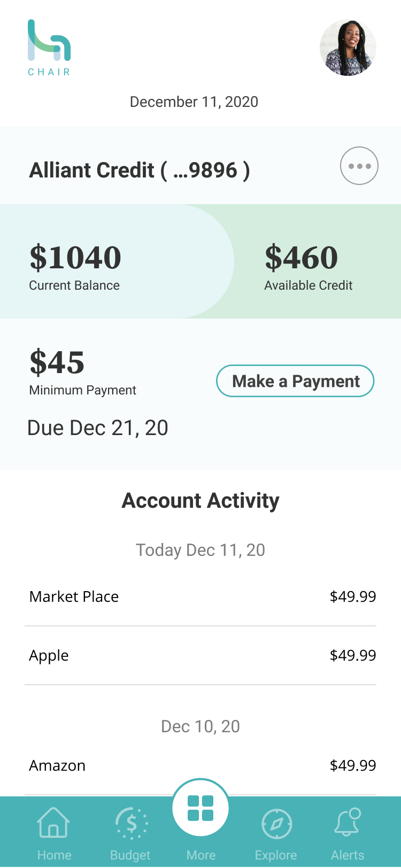401x868 pixels.
Task: Open the user profile photo
Action: pos(348,48)
